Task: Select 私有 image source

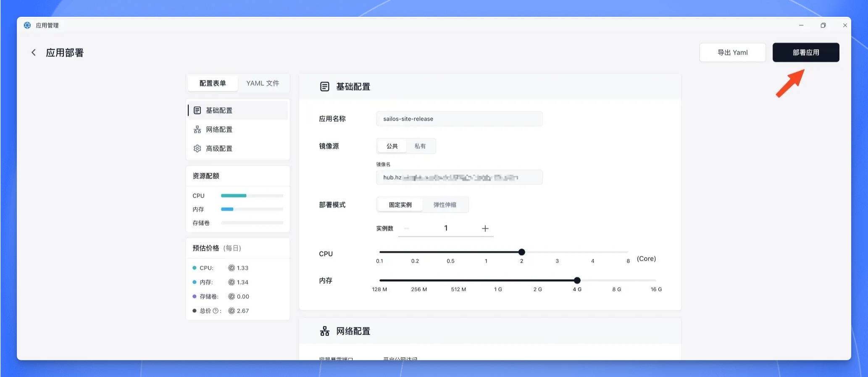Action: click(x=420, y=146)
